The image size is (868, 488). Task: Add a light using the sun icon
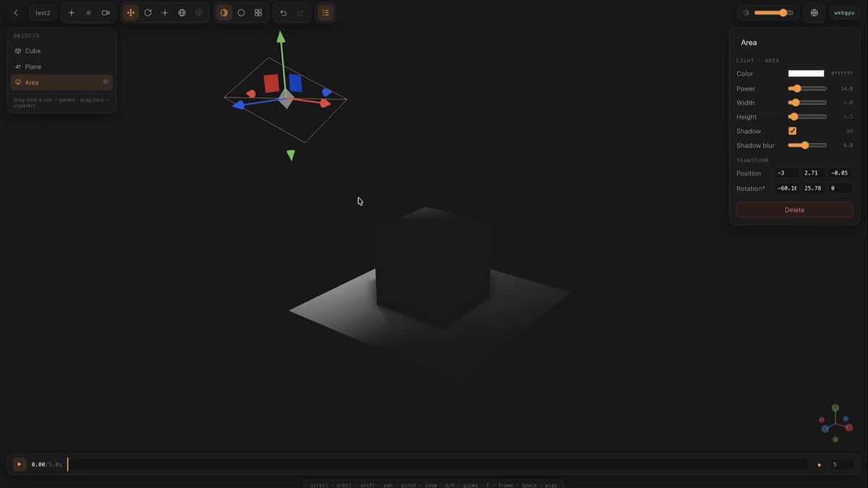point(88,13)
